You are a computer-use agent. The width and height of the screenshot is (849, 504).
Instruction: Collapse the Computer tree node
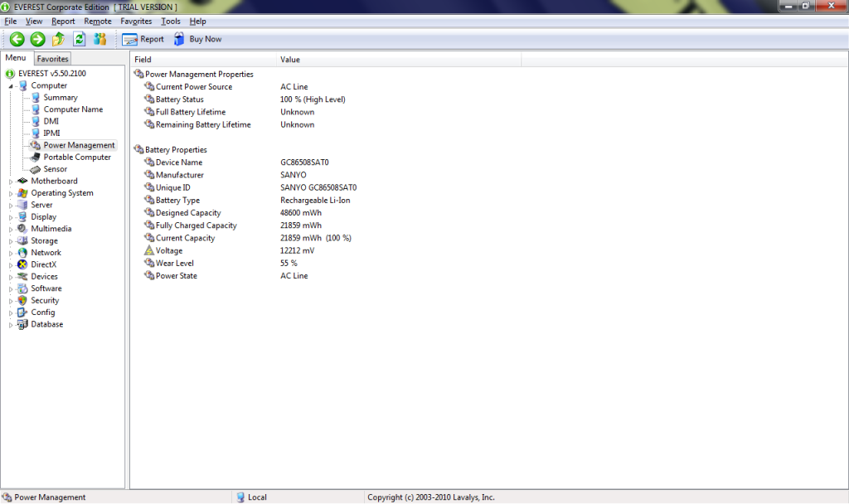pyautogui.click(x=10, y=85)
